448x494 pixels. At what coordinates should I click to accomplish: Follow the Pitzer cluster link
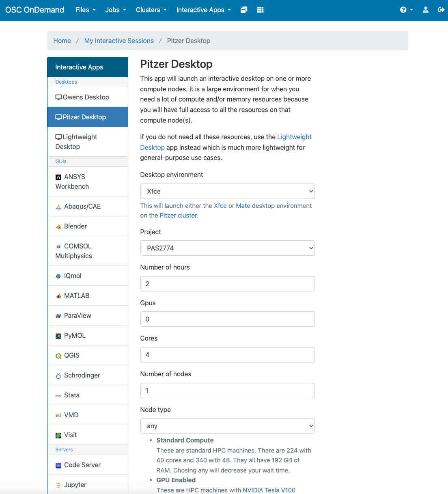pos(178,216)
